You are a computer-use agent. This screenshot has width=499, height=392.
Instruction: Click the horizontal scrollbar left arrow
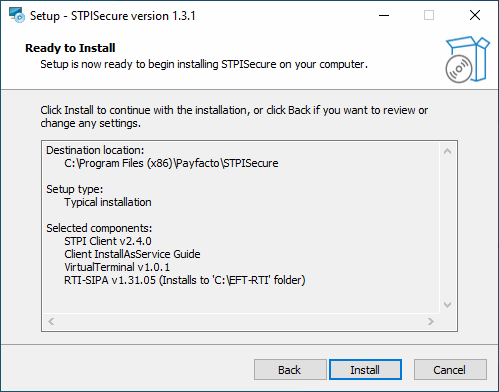(51, 321)
